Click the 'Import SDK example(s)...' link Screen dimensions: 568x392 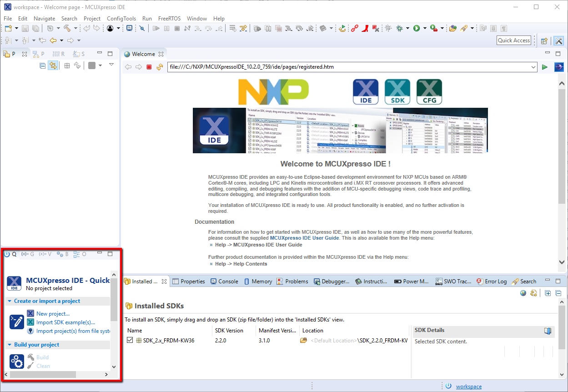click(65, 322)
